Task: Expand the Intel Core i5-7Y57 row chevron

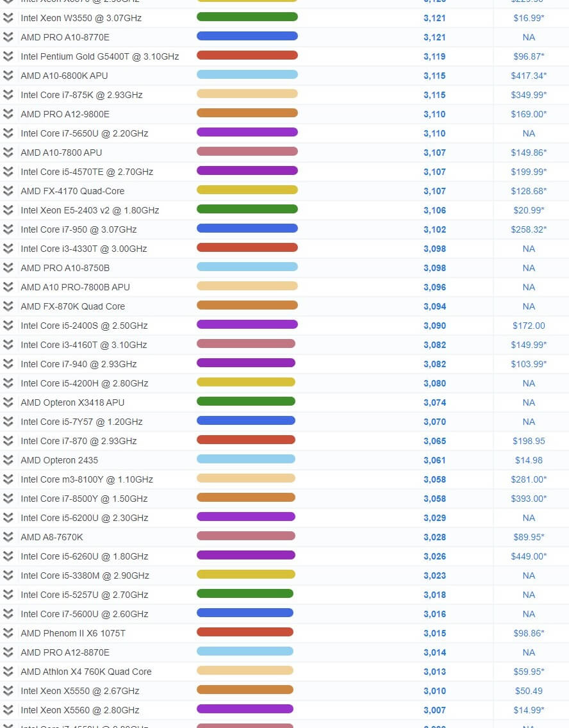Action: coord(8,422)
